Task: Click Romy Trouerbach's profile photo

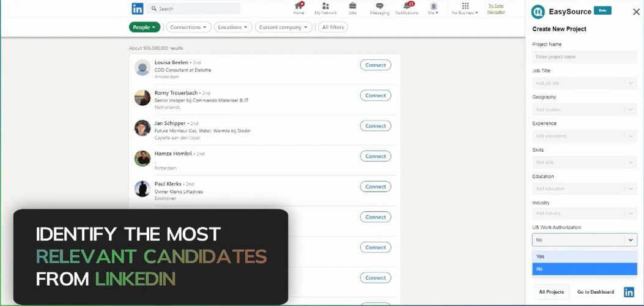Action: point(142,98)
